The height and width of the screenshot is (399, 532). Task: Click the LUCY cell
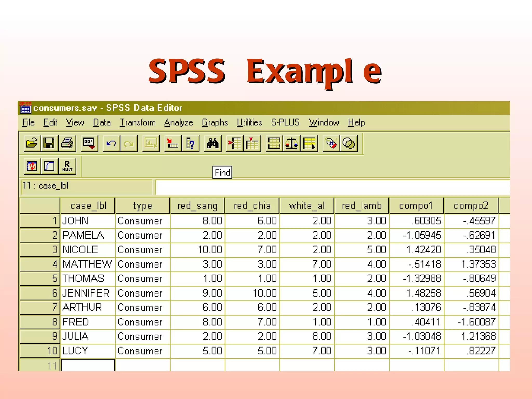(x=88, y=351)
